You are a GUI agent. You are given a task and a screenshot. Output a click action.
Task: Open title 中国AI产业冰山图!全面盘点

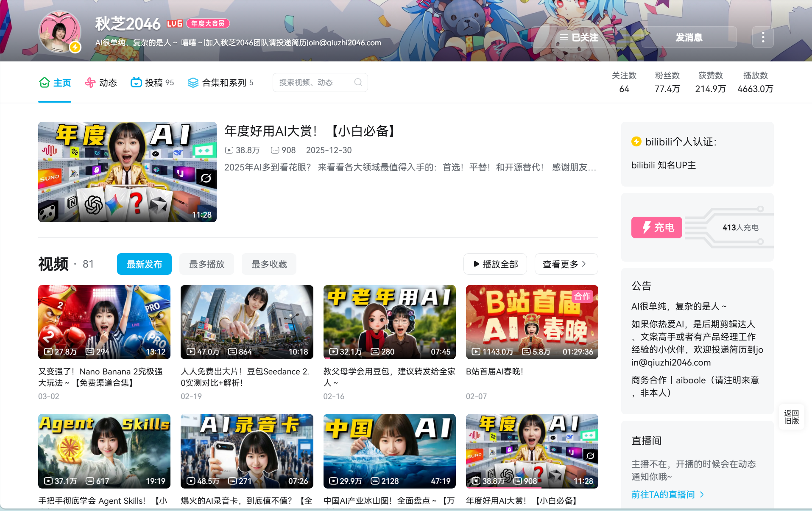389,501
